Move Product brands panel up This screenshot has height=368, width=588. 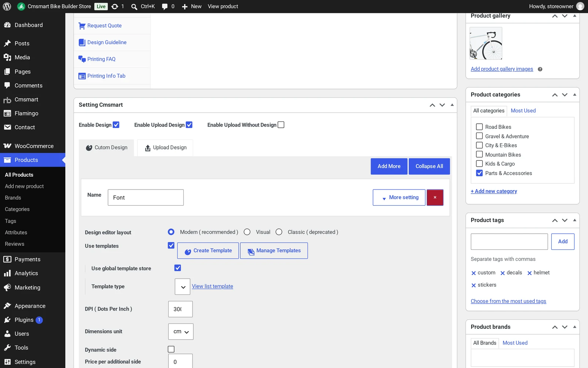[x=555, y=327]
